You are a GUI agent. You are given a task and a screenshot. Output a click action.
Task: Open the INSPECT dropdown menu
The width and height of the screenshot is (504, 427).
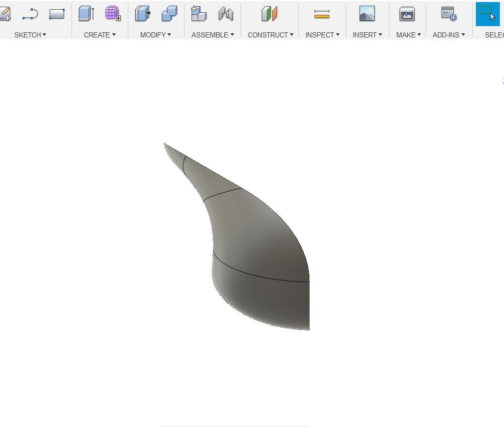point(322,35)
